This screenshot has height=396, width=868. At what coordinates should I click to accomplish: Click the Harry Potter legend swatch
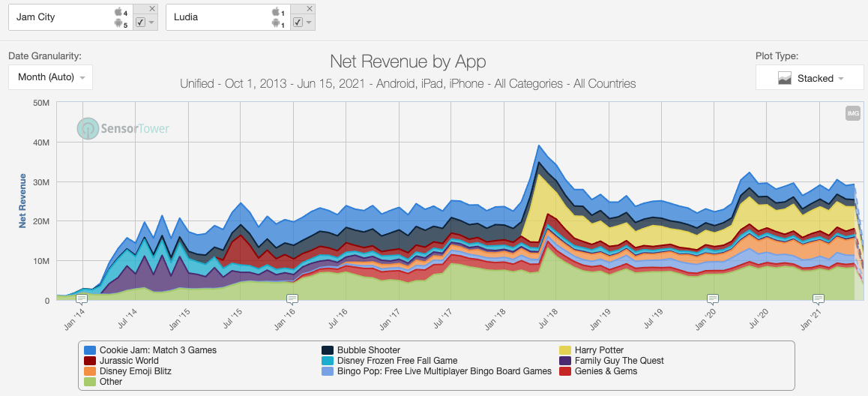pyautogui.click(x=565, y=350)
